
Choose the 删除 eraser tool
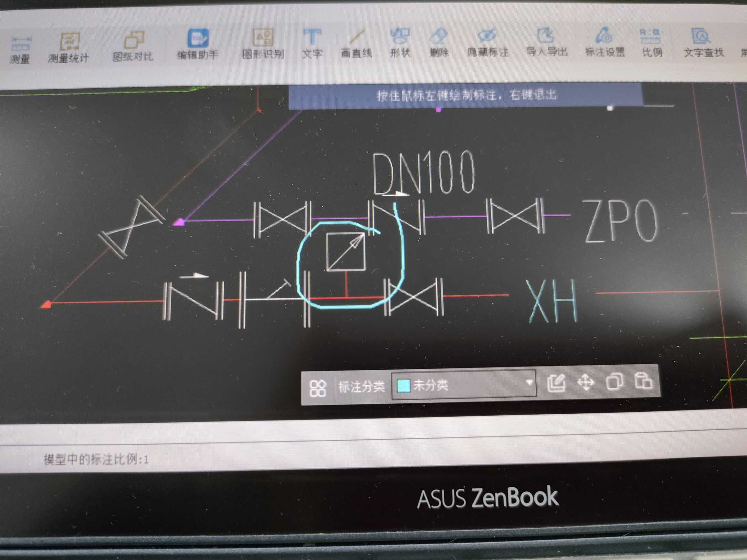[439, 42]
